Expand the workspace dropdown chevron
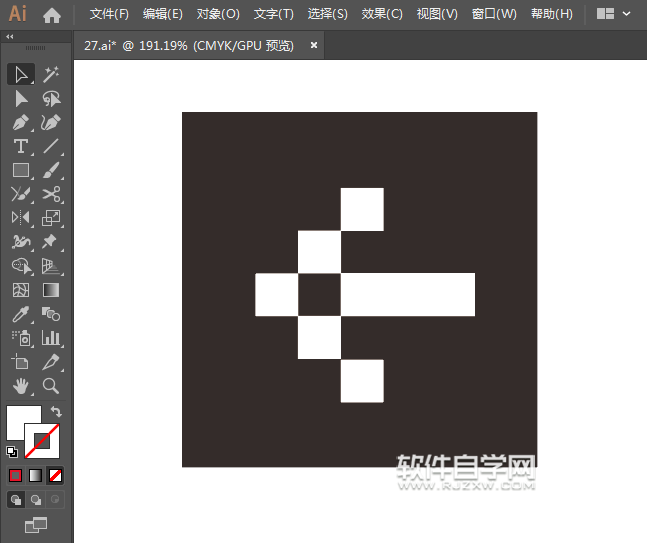The image size is (647, 543). coord(626,14)
